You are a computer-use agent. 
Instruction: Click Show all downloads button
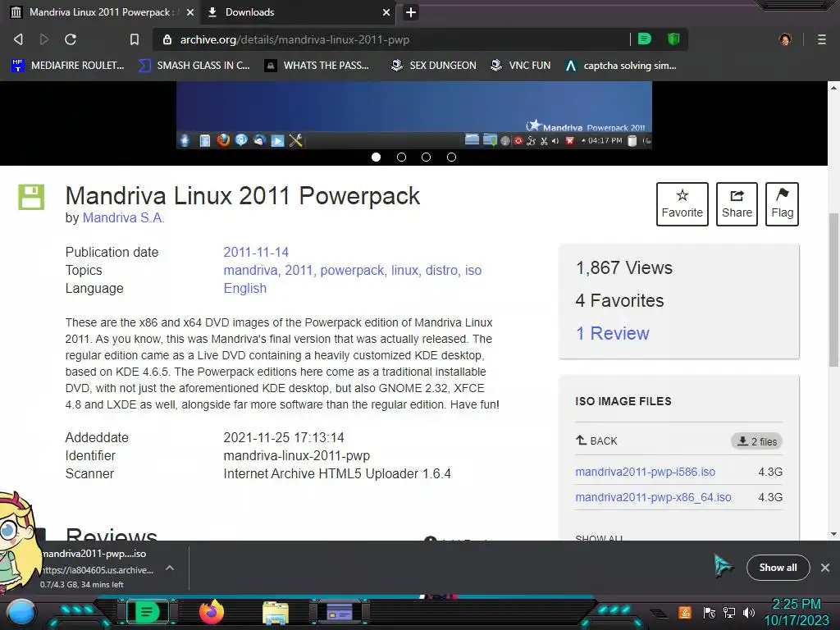coord(778,568)
